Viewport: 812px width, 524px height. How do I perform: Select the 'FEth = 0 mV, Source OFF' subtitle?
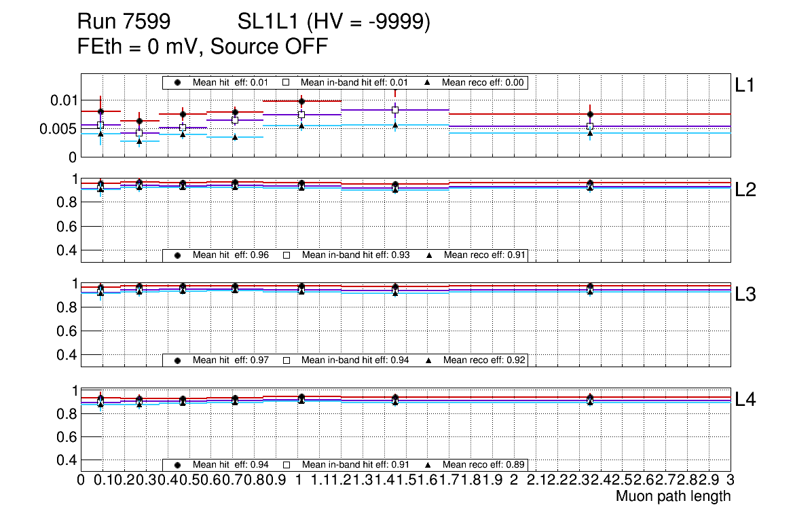(203, 47)
